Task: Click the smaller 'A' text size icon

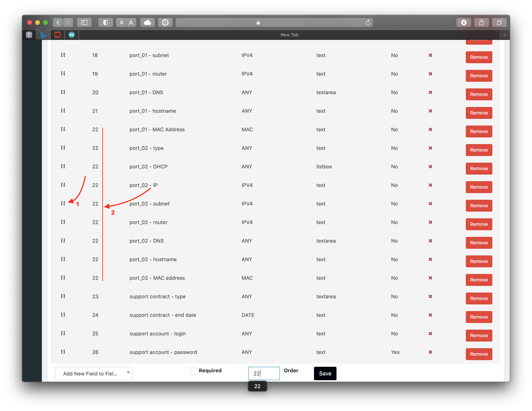Action: pyautogui.click(x=121, y=22)
